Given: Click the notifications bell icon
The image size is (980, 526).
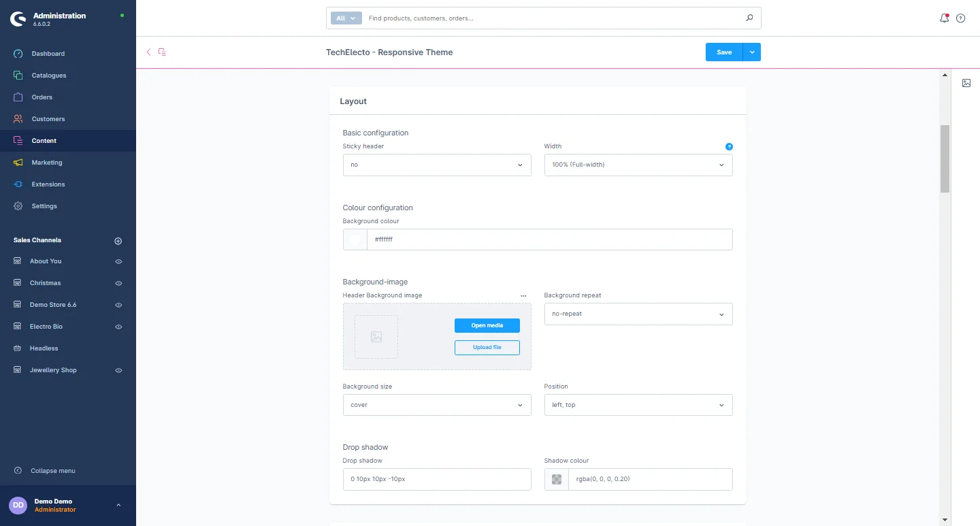Looking at the screenshot, I should point(944,18).
